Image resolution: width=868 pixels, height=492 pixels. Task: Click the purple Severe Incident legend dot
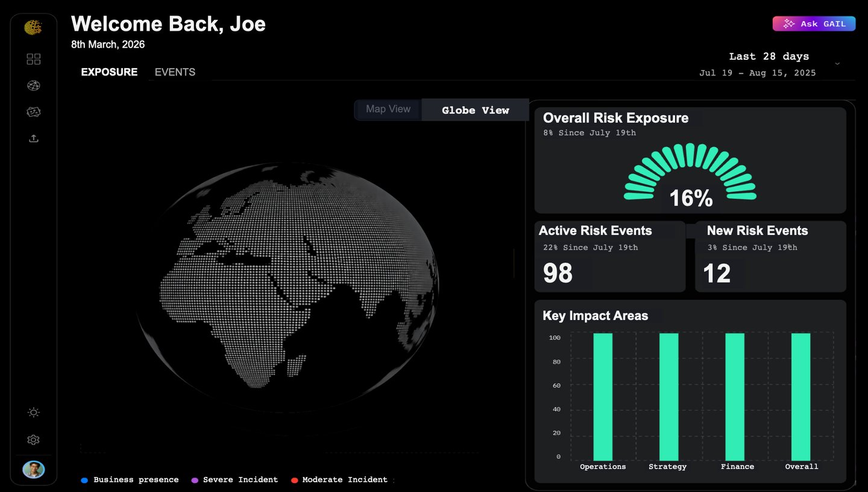195,481
